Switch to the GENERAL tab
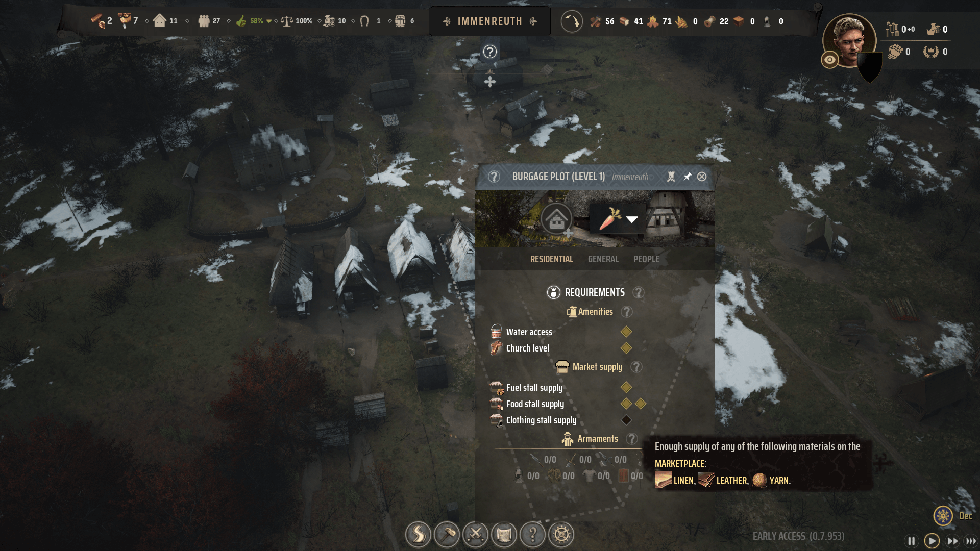 coord(603,258)
